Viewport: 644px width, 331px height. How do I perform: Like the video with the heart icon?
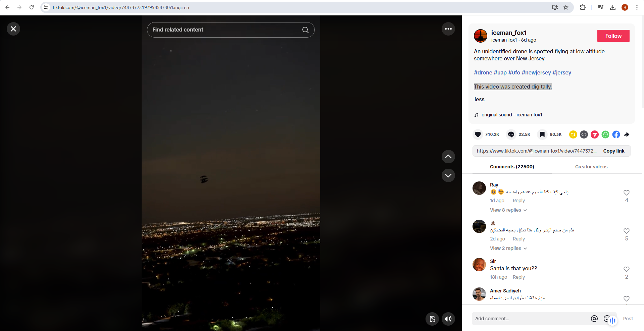478,134
